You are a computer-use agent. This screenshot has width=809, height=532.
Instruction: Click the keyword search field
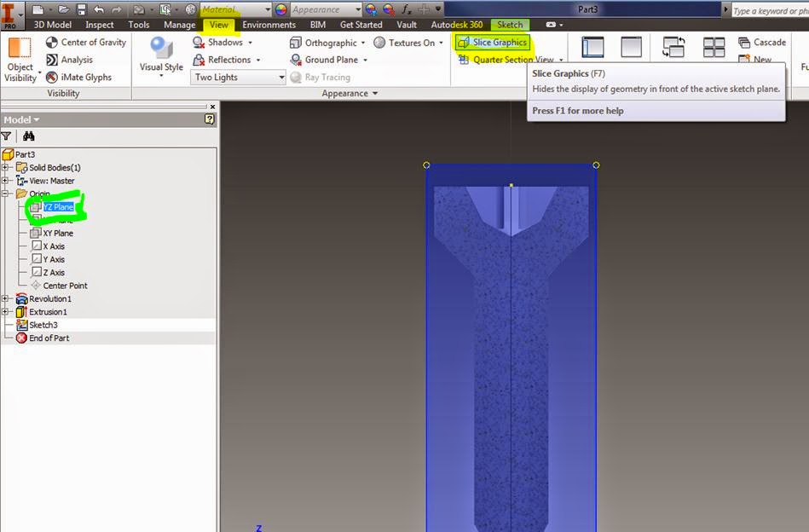point(770,10)
